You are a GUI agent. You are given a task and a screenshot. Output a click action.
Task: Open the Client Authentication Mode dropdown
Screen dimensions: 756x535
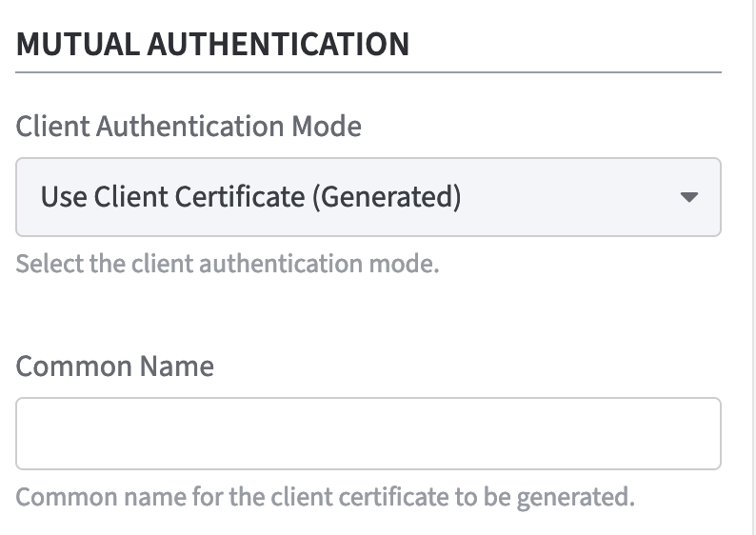tap(368, 197)
